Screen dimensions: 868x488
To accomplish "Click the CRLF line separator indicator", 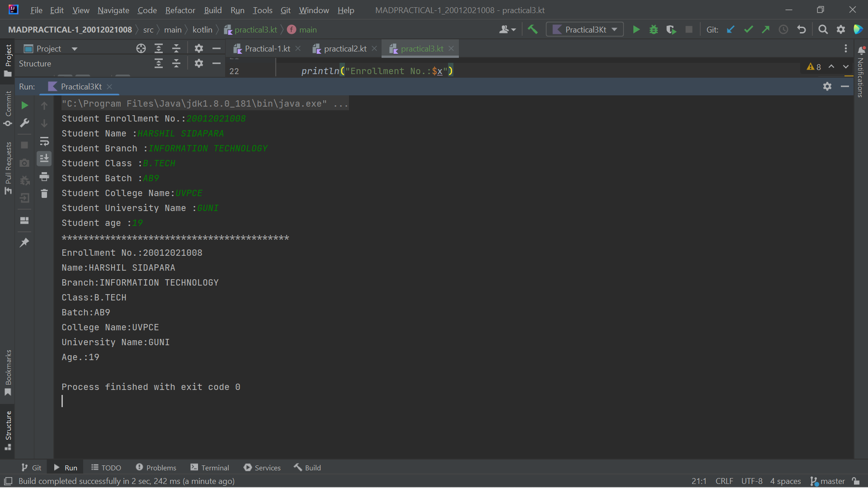I will click(724, 481).
